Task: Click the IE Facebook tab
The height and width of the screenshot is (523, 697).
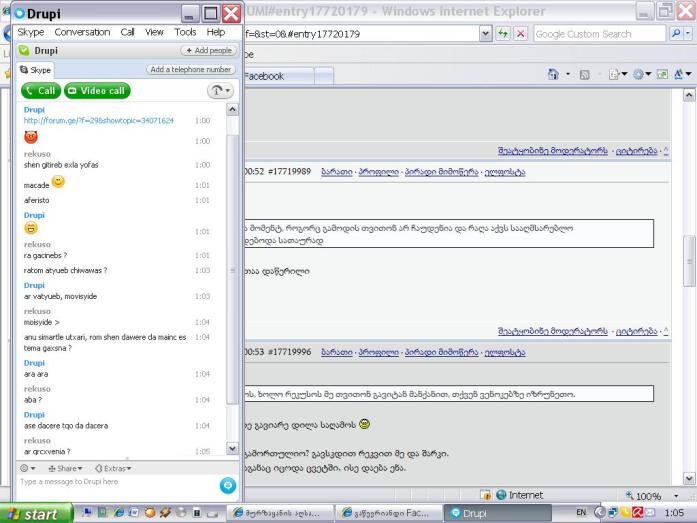Action: click(279, 76)
